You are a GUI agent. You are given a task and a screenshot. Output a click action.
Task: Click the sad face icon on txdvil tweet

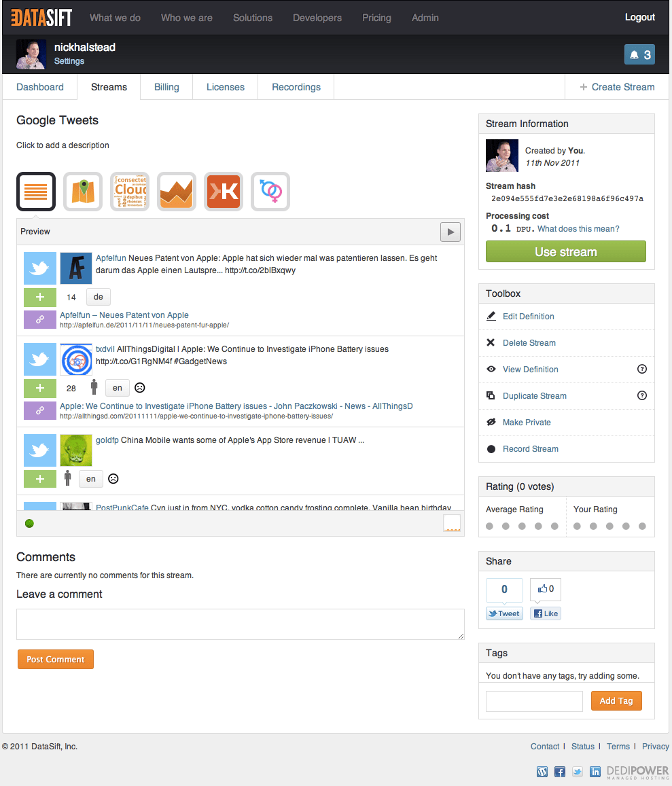pos(140,387)
